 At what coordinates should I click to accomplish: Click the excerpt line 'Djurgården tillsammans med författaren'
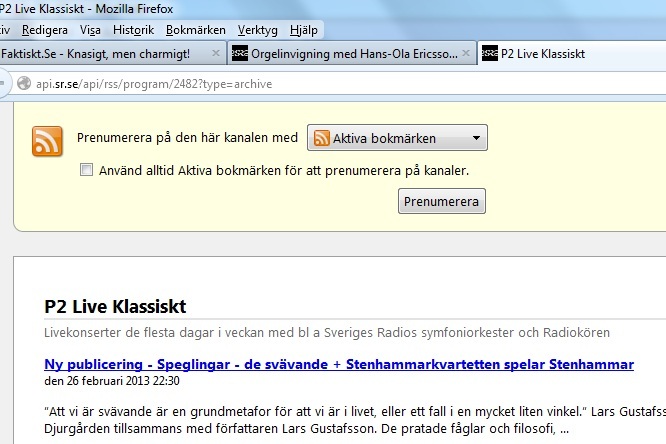[x=306, y=428]
